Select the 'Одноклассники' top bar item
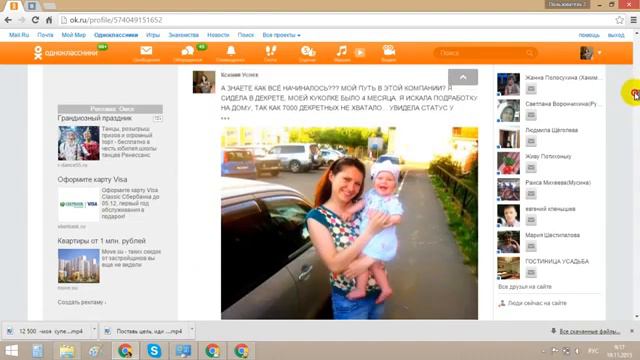This screenshot has width=640, height=360. pyautogui.click(x=116, y=35)
